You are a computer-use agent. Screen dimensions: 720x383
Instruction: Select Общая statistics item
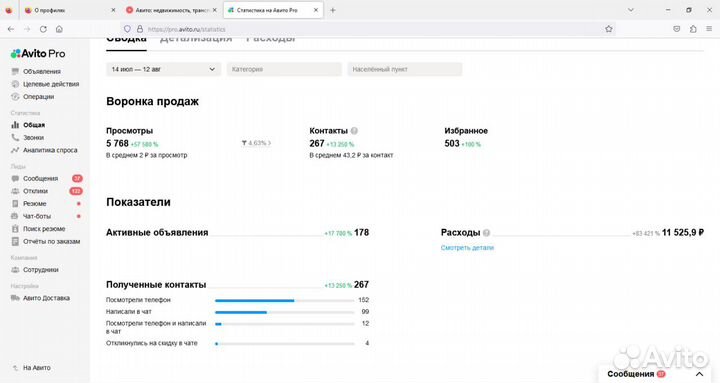[x=34, y=125]
